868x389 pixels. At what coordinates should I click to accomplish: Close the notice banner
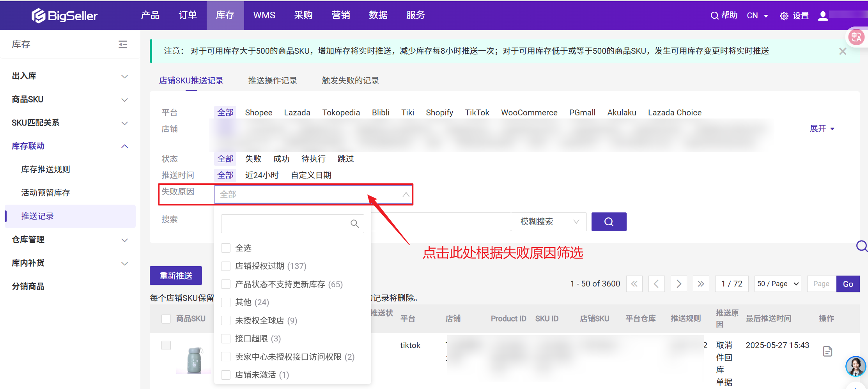[843, 51]
